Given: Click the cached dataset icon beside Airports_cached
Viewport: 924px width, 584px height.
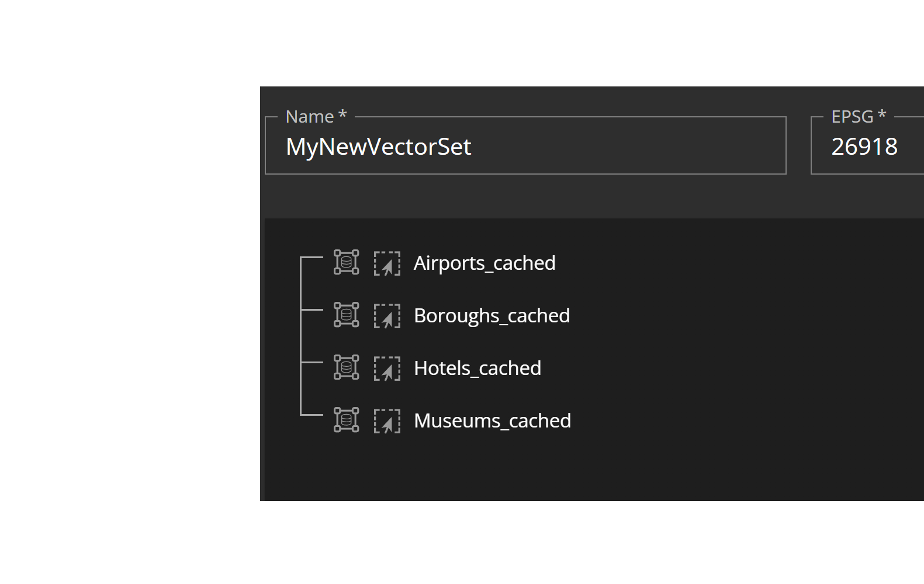Looking at the screenshot, I should [346, 262].
